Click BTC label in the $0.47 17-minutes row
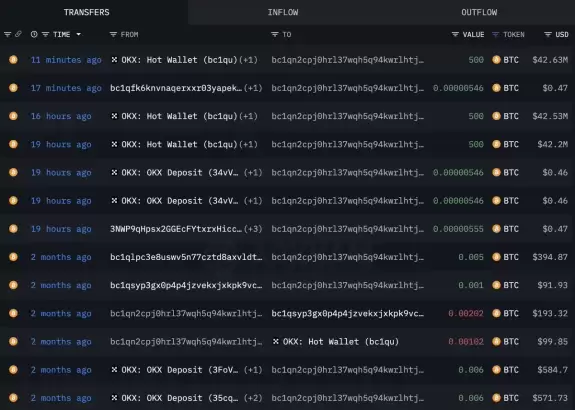 511,88
